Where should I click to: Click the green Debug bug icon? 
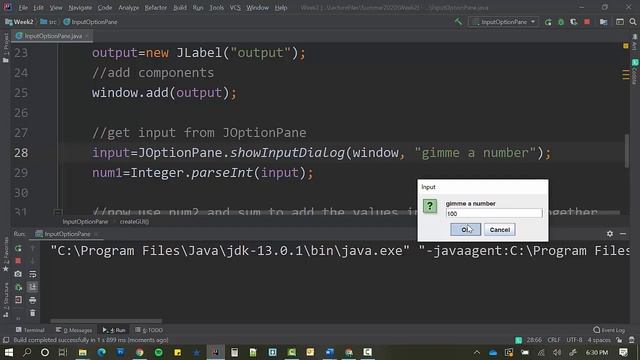561,22
